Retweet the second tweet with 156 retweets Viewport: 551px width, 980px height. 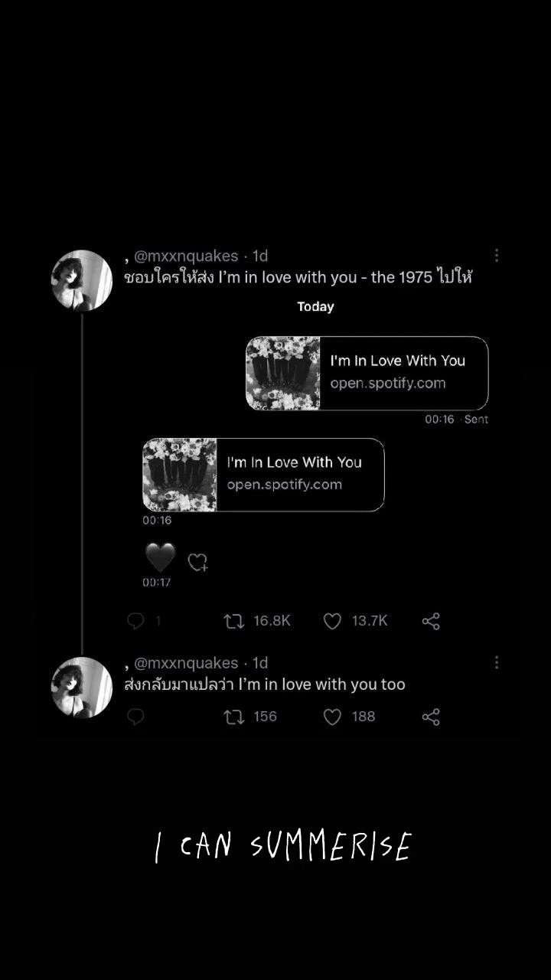tap(233, 717)
